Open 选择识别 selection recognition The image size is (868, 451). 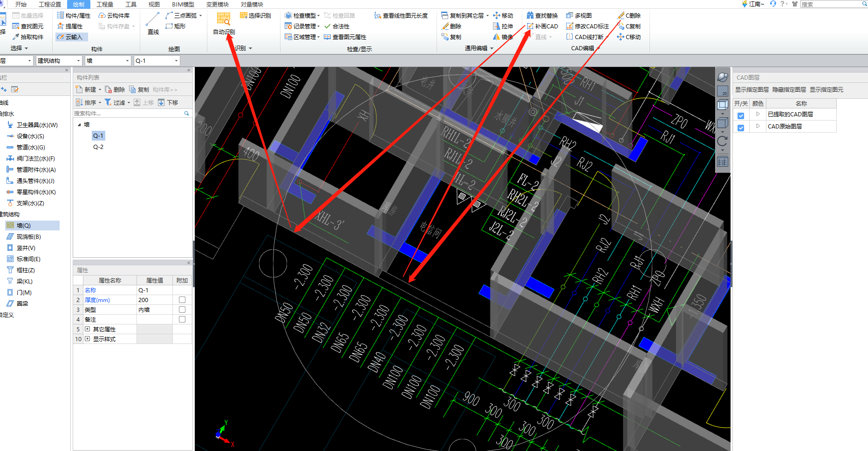255,15
